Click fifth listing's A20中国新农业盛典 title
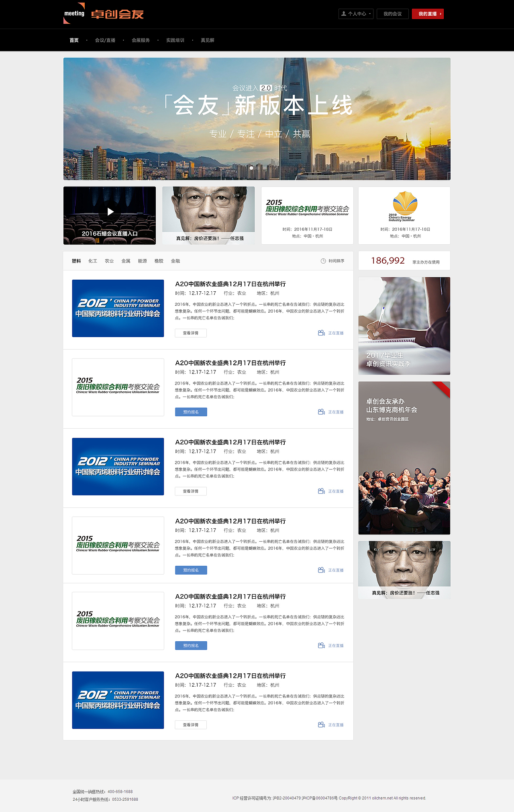The height and width of the screenshot is (812, 514). 230,597
